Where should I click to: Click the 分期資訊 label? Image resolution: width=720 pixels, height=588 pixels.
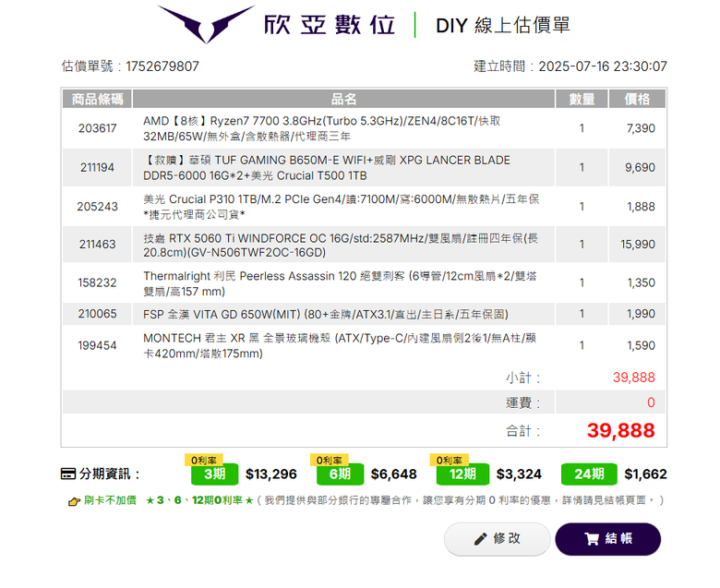[109, 474]
